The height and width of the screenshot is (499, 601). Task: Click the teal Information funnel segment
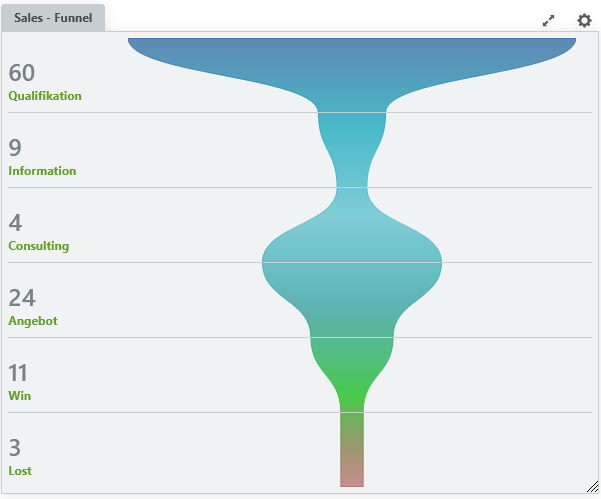[352, 145]
